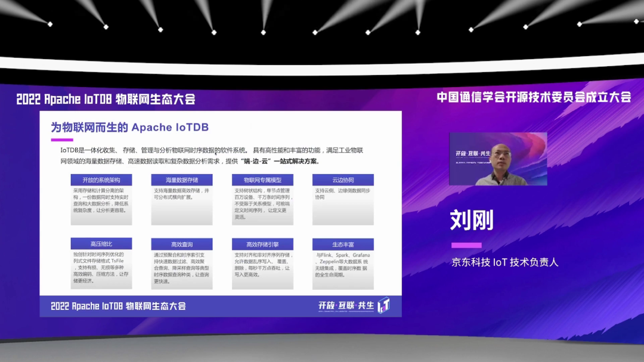Click the IoT logo in slide footer

point(383,305)
